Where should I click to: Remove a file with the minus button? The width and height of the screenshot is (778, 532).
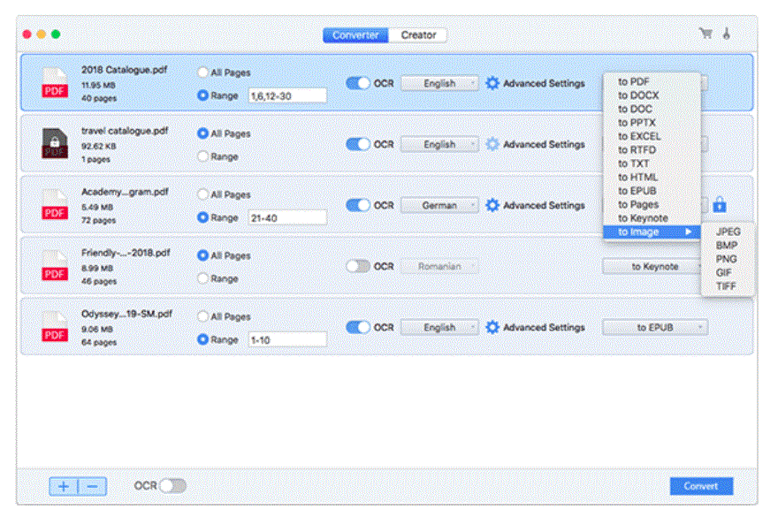[x=92, y=486]
